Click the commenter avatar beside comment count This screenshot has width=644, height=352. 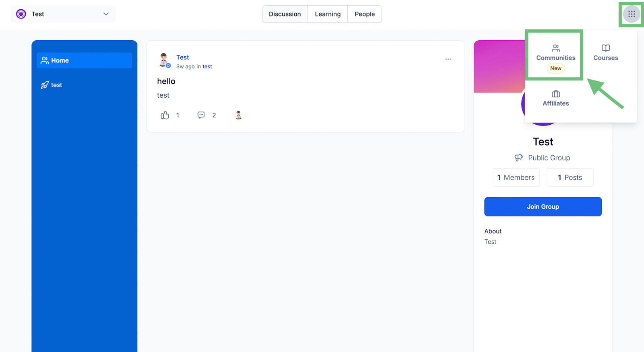pos(239,115)
